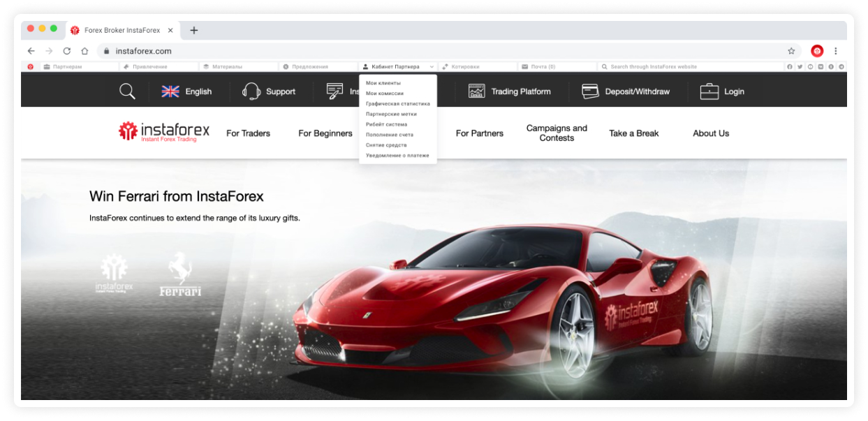The width and height of the screenshot is (868, 421).
Task: Choose Графическая статистика menu entry
Action: point(398,103)
